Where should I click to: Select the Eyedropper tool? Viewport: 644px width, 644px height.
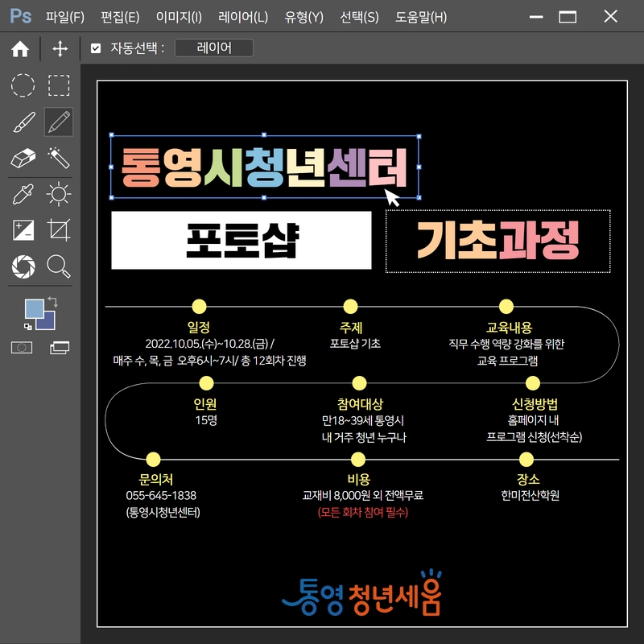23,194
